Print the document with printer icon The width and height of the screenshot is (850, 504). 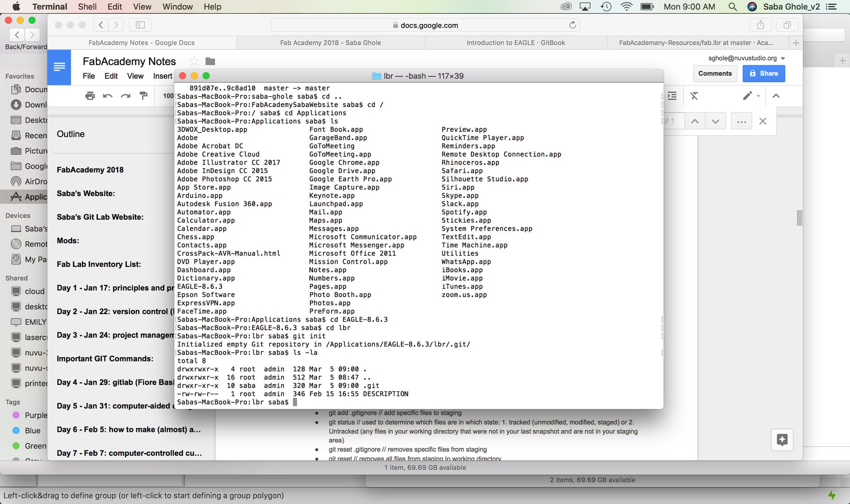click(90, 96)
